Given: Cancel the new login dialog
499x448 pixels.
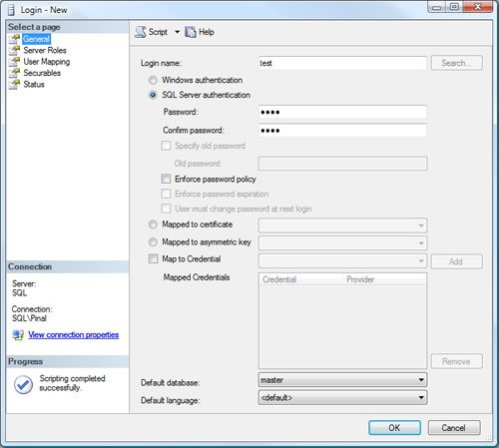Looking at the screenshot, I should coord(454,428).
